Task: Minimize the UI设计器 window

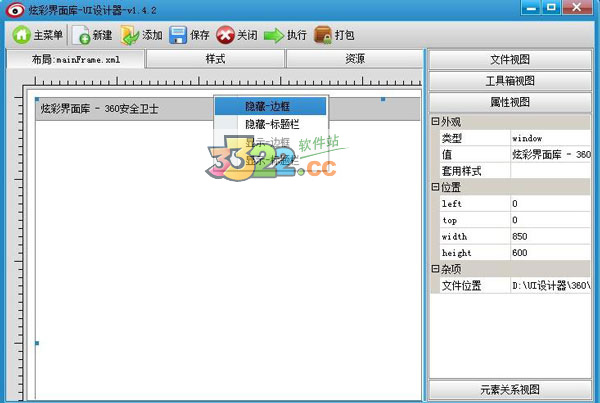Action: pos(531,8)
